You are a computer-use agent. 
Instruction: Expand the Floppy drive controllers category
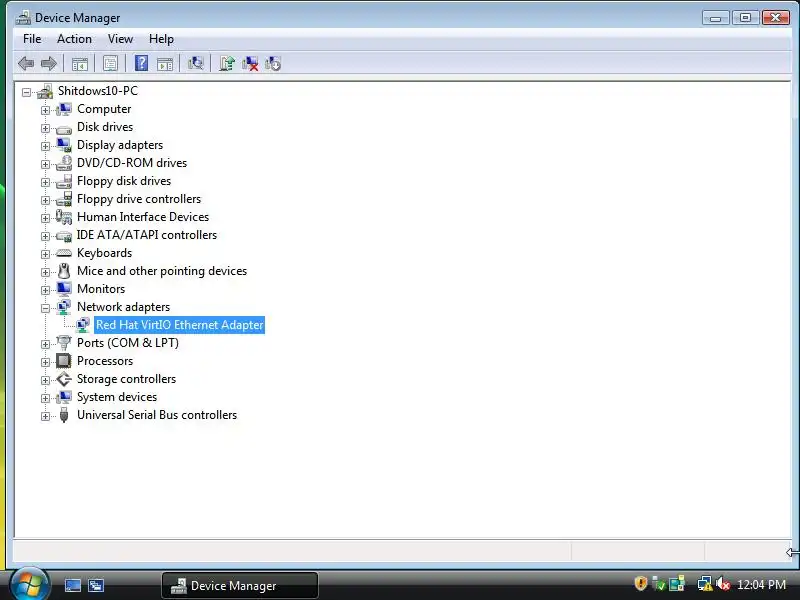45,201
